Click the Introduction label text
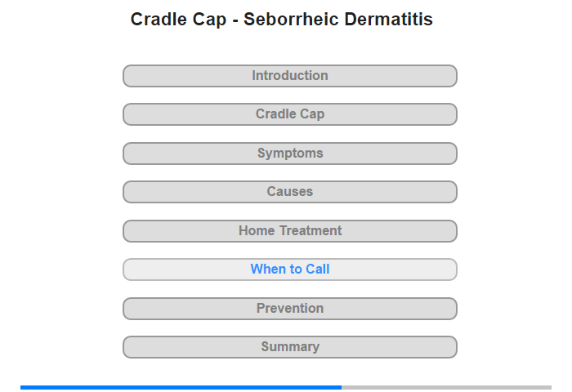Image resolution: width=572 pixels, height=392 pixels. tap(289, 75)
